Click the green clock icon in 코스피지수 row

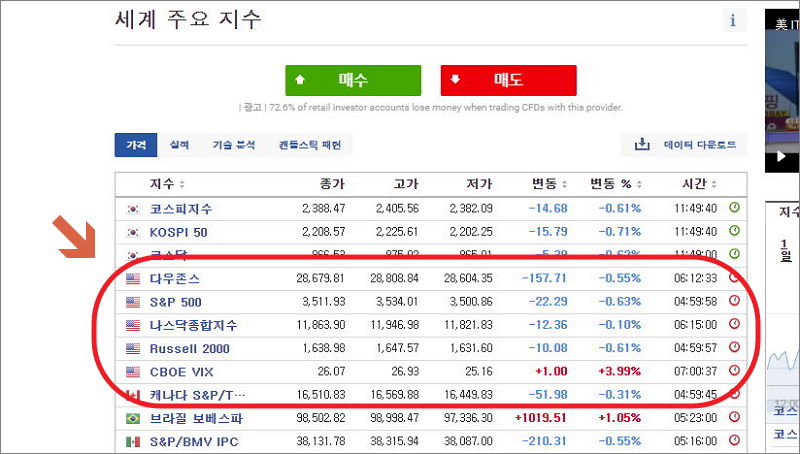[734, 208]
